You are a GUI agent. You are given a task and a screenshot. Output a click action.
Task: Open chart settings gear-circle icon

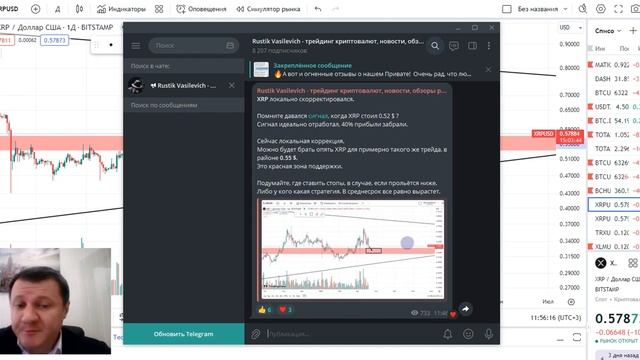(x=600, y=9)
